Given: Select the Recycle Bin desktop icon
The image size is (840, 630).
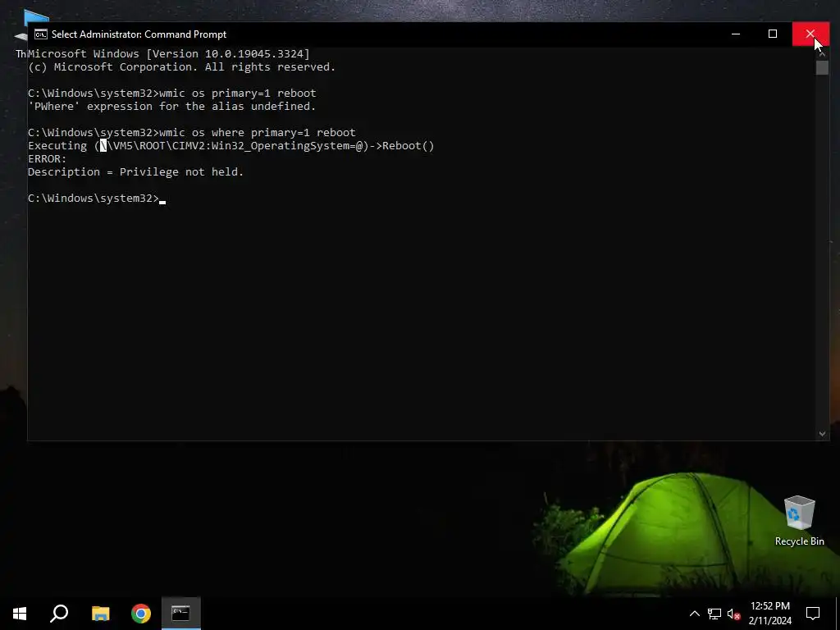Looking at the screenshot, I should tap(799, 520).
